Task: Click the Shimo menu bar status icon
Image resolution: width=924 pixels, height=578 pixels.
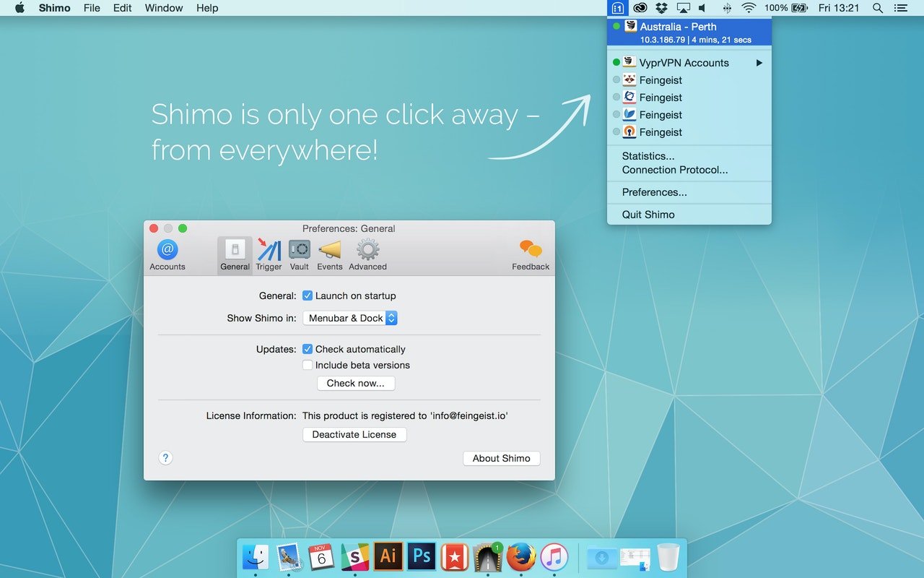Action: point(617,8)
